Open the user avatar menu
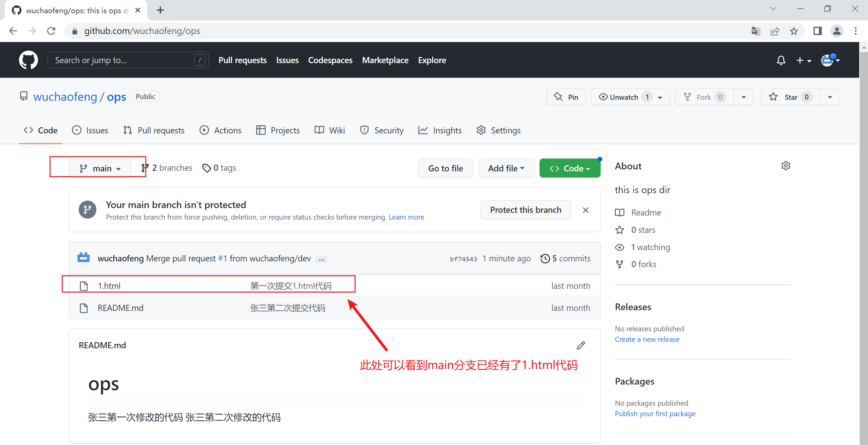868x445 pixels. click(830, 60)
